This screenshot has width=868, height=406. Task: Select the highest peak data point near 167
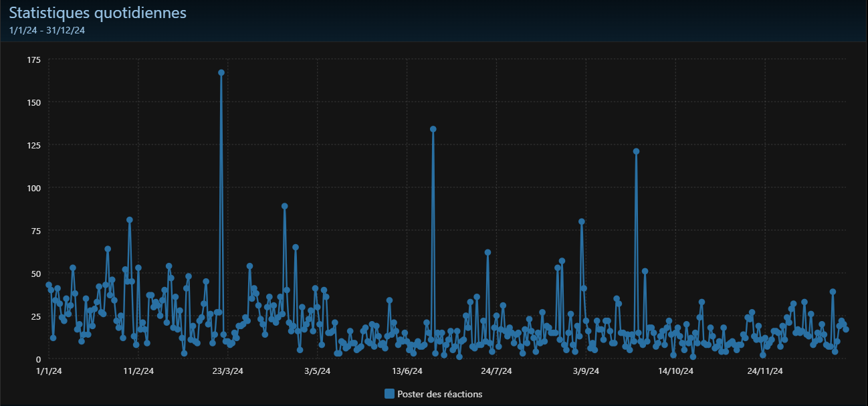click(x=221, y=73)
